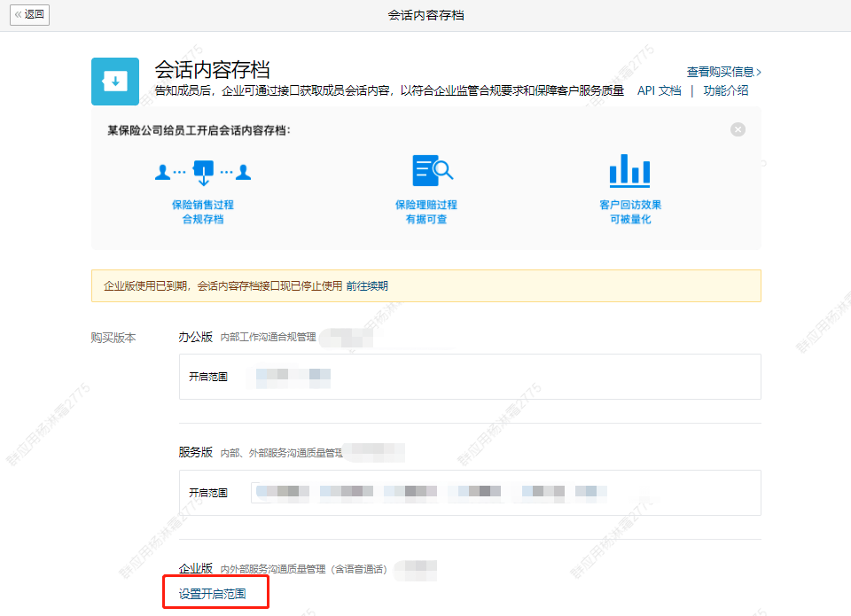Click 设置开启范围 under 企业版
This screenshot has width=851, height=616.
[x=213, y=593]
